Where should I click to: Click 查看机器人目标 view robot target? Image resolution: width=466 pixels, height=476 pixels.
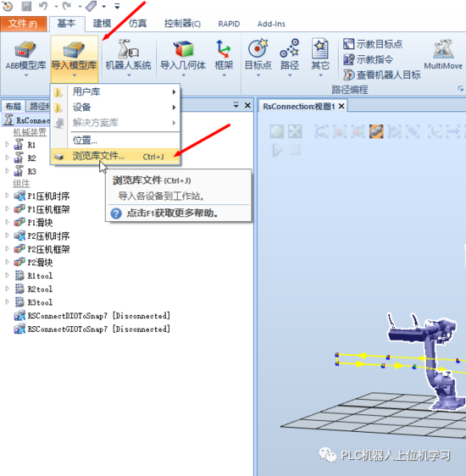[x=382, y=75]
